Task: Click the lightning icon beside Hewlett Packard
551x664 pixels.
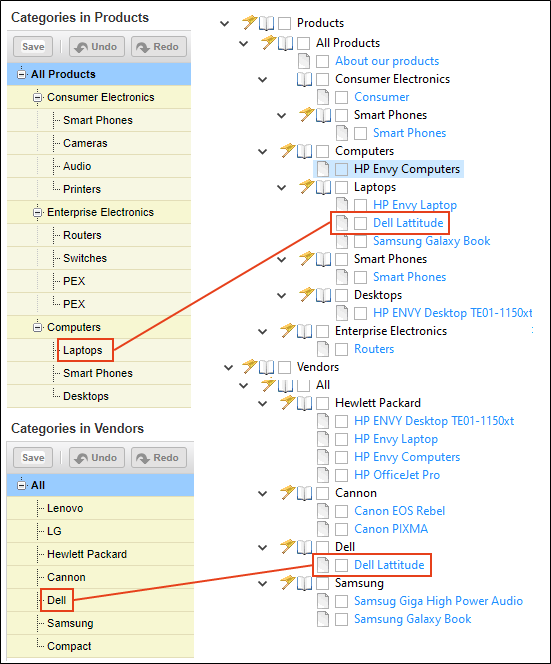Action: point(288,403)
